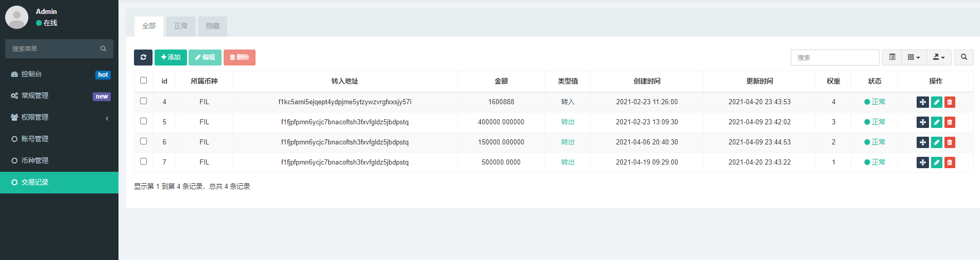Viewport: 980px width, 260px height.
Task: Click the edit pencil icon for row id 4
Action: pyautogui.click(x=936, y=102)
